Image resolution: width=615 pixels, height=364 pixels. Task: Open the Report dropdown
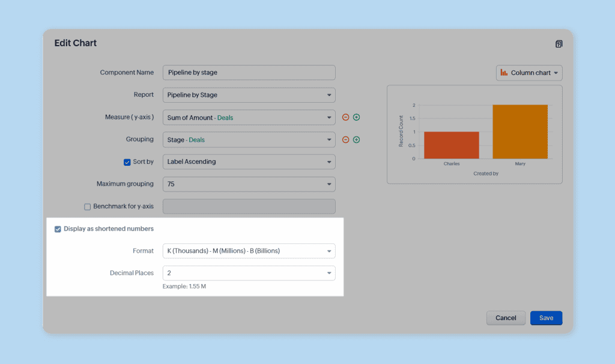[x=249, y=95]
